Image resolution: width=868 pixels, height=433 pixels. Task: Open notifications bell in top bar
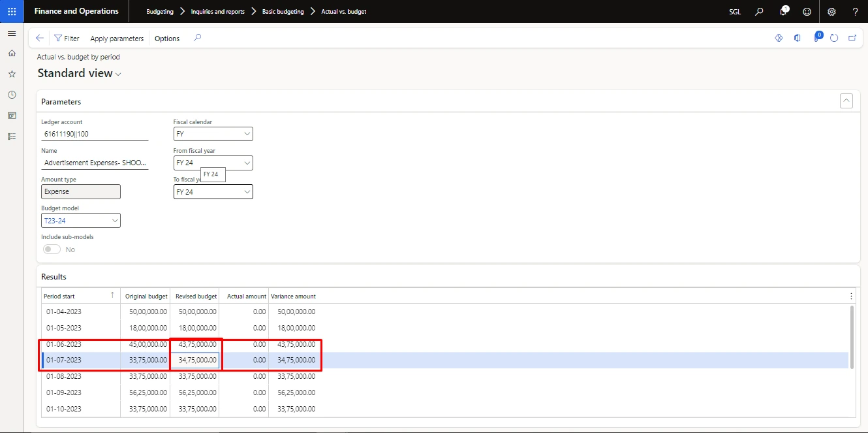[784, 11]
